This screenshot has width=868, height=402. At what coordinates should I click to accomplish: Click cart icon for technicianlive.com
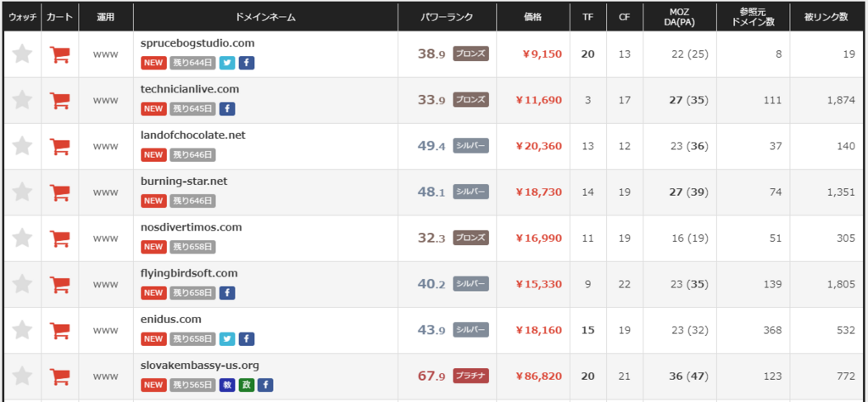60,100
